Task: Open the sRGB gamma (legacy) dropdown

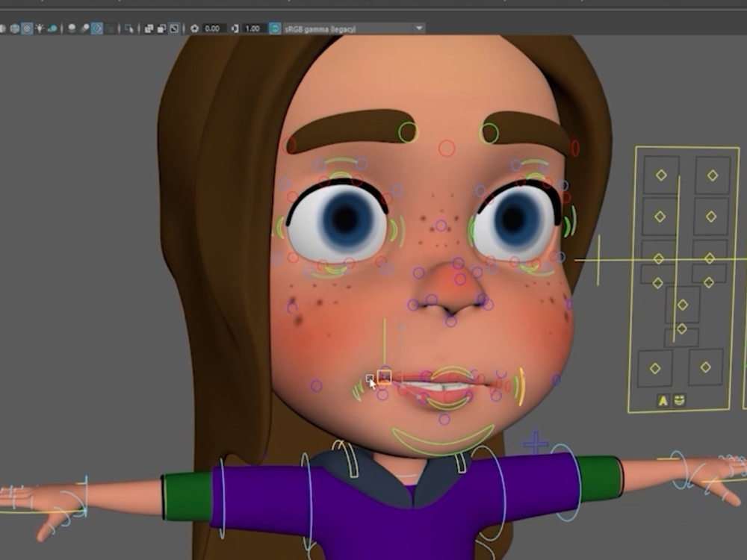Action: click(x=353, y=28)
